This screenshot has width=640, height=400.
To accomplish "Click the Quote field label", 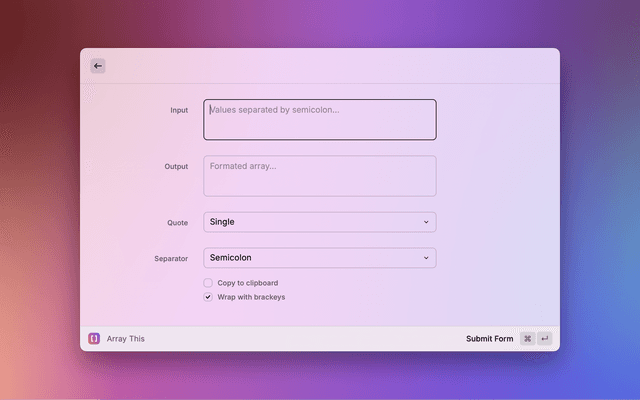I will (177, 223).
